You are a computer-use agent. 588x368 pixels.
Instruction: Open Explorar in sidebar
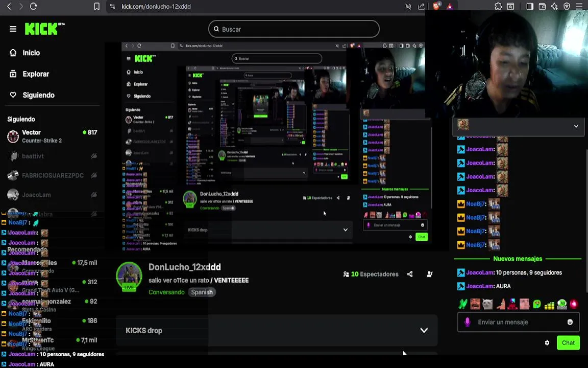tap(36, 74)
